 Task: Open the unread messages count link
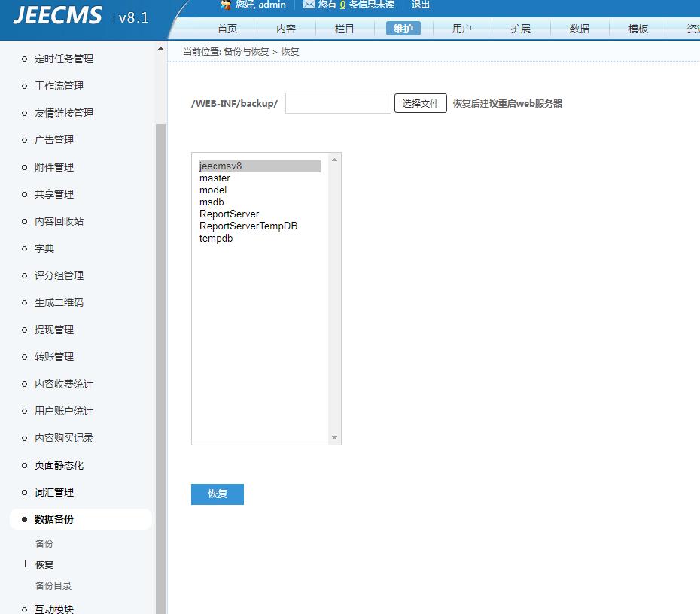tap(342, 5)
